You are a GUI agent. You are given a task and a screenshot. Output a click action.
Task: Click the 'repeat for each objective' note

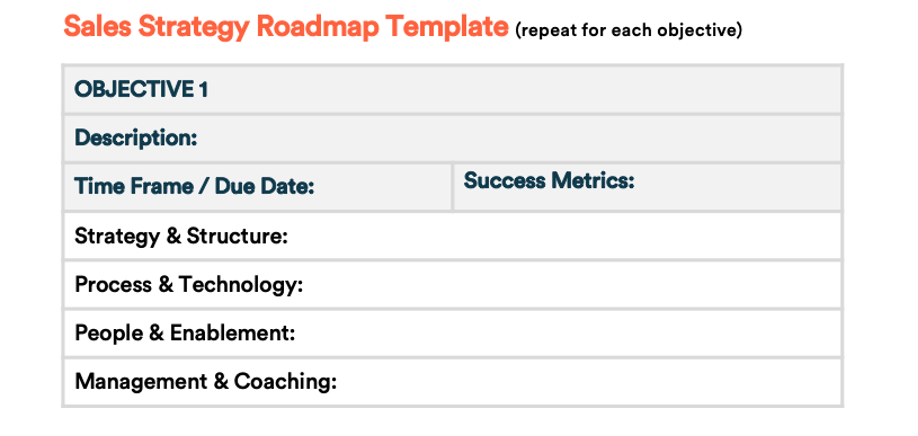(x=629, y=30)
